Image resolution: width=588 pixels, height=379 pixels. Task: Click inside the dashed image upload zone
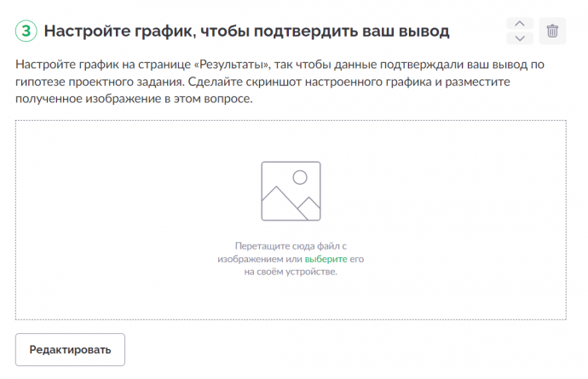click(x=291, y=220)
